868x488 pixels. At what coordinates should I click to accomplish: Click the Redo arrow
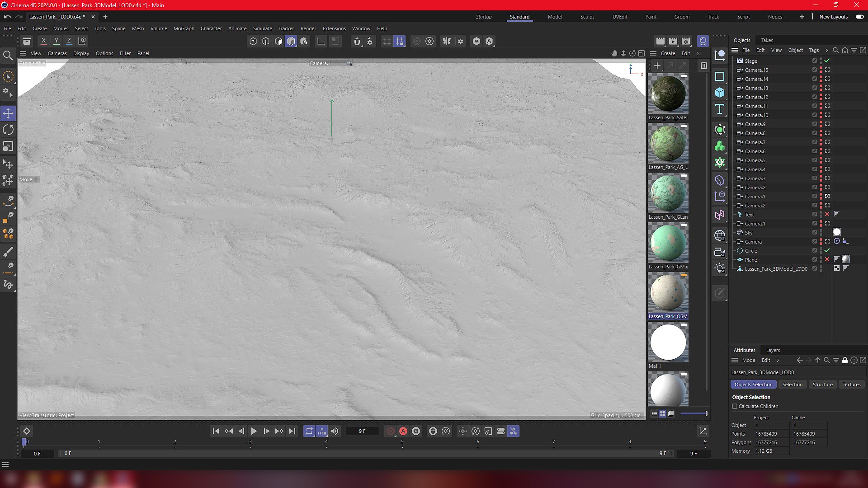[x=19, y=17]
